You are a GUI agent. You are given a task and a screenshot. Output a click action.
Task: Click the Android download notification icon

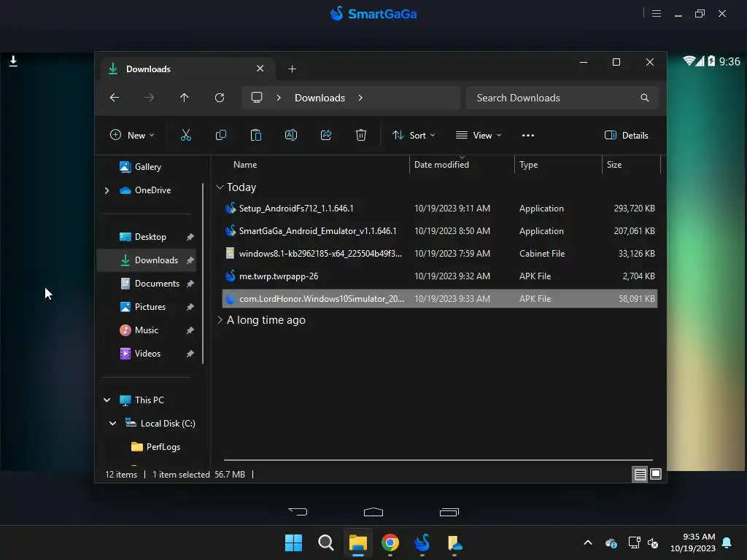[x=13, y=61]
